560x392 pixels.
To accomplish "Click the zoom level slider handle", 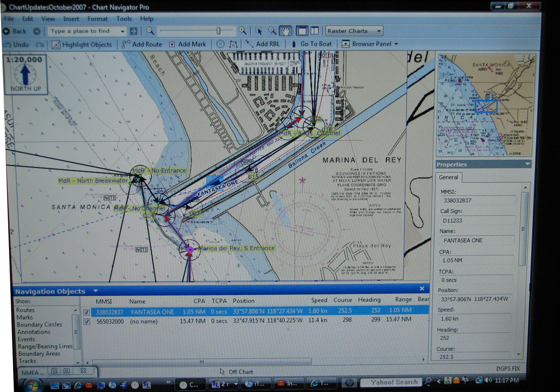I will tap(218, 31).
